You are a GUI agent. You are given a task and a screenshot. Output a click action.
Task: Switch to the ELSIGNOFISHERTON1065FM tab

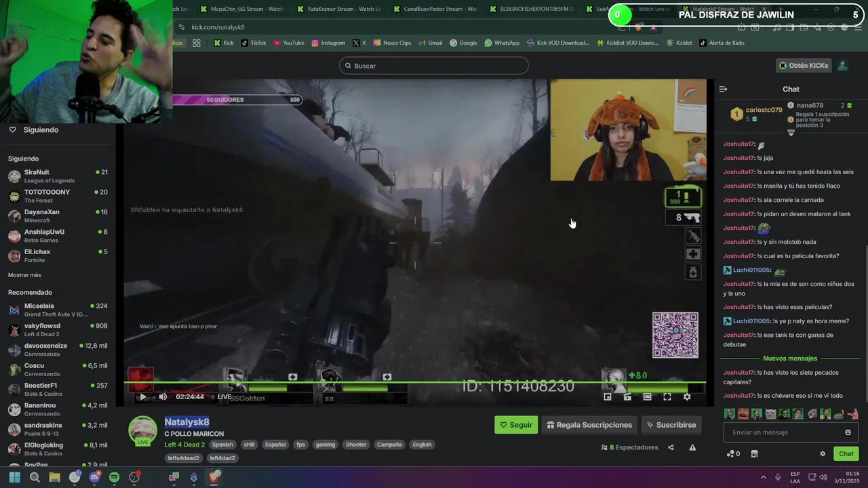click(x=531, y=9)
